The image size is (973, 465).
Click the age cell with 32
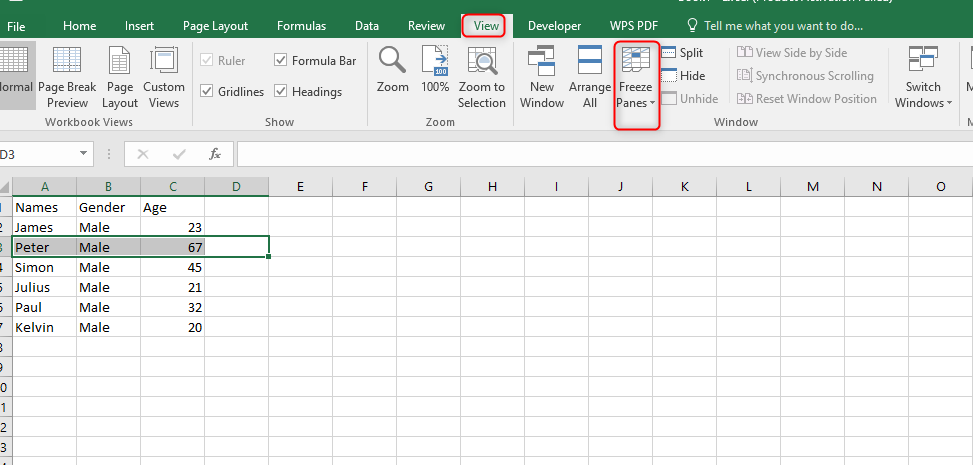(173, 307)
